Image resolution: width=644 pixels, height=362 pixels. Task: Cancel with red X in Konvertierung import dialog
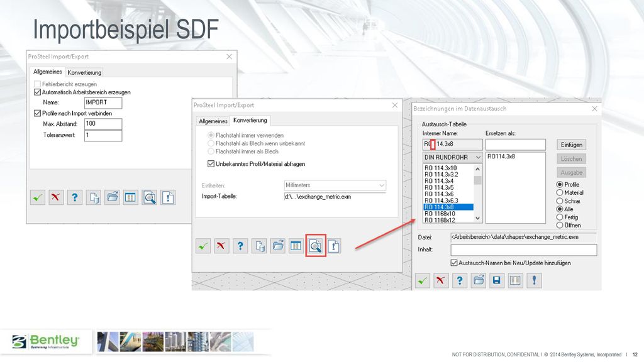(222, 246)
